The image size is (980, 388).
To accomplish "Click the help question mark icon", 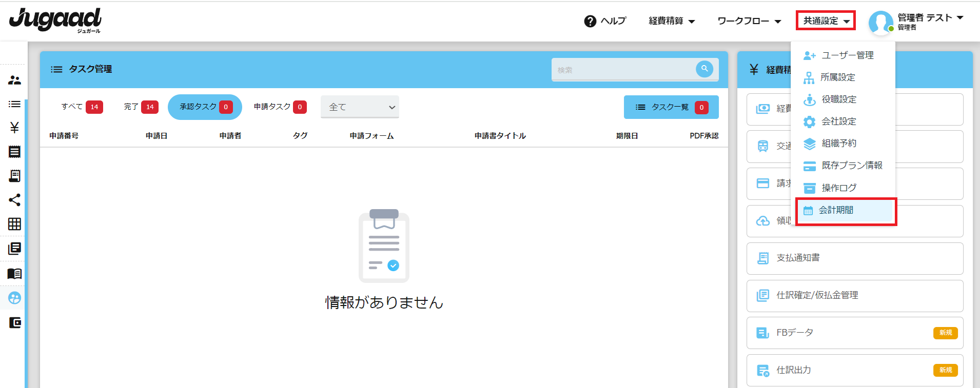I will tap(590, 21).
